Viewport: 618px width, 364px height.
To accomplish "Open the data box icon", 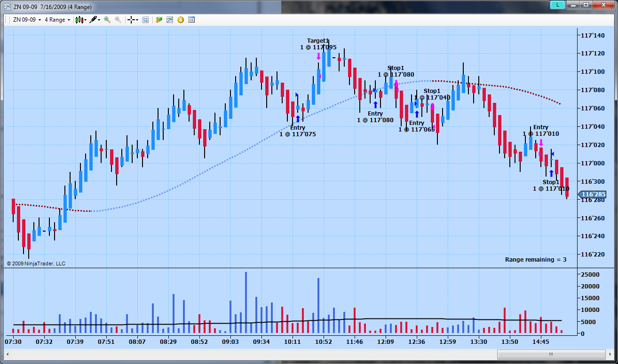I will (x=145, y=20).
